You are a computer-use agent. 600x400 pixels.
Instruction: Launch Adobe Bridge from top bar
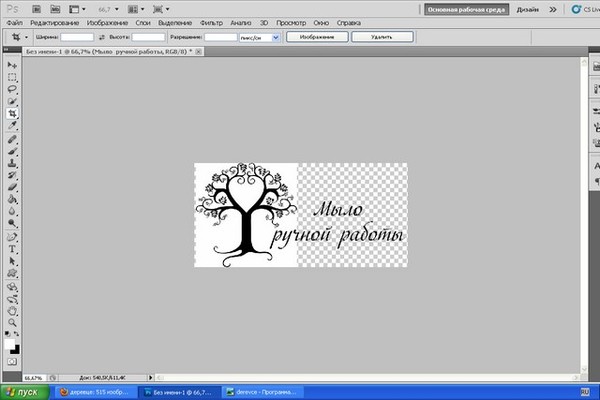tap(35, 8)
